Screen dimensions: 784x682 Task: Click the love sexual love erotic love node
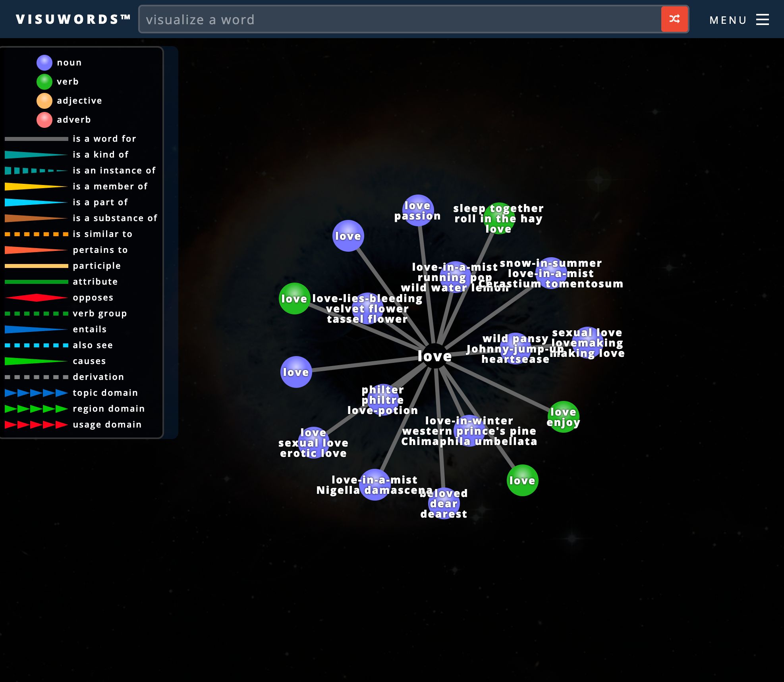[313, 443]
